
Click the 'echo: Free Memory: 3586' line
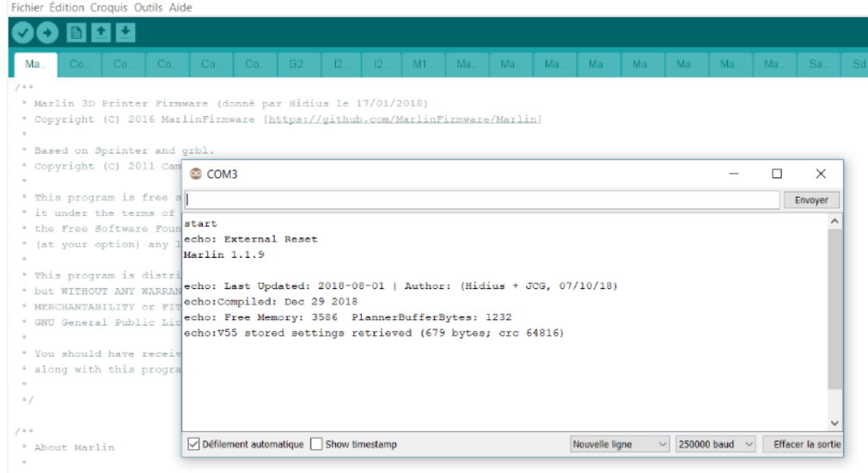point(348,317)
